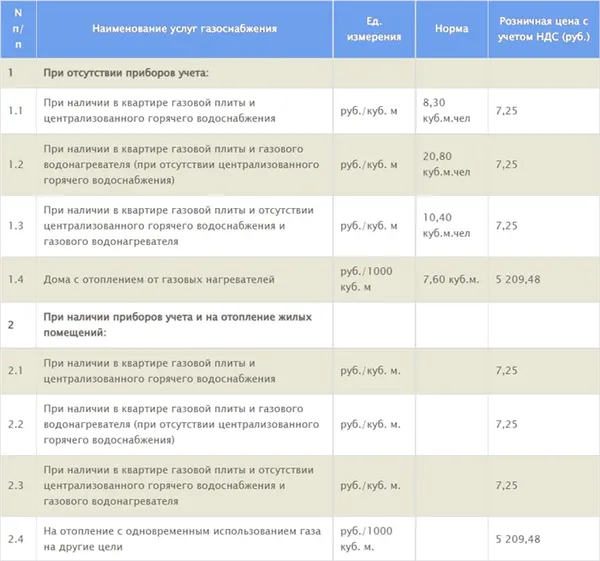Select the 7,60 куб.м. norm cell
Screen dimensions: 600x561
[x=452, y=279]
